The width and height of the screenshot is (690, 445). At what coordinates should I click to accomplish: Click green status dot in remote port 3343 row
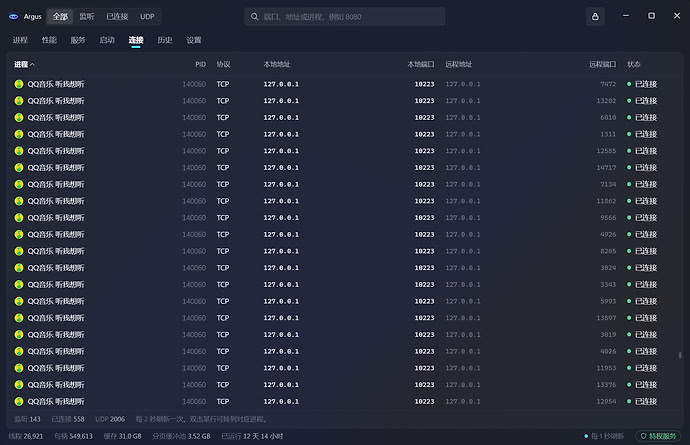629,285
